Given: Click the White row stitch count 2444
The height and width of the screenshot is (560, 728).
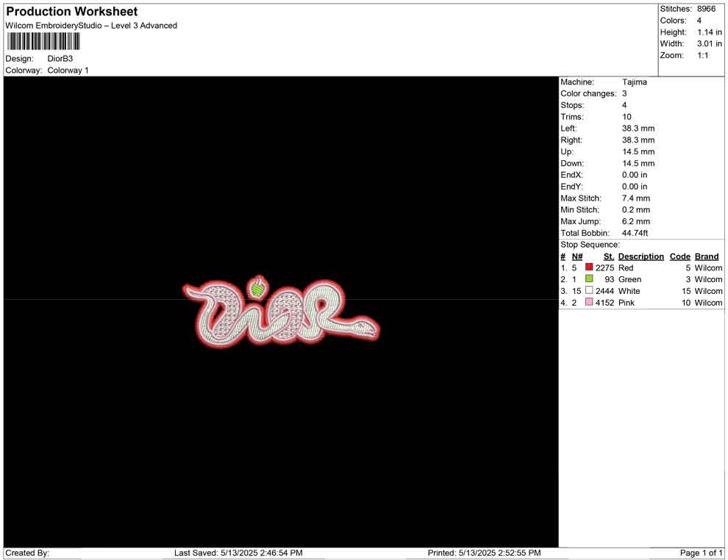Looking at the screenshot, I should 605,291.
